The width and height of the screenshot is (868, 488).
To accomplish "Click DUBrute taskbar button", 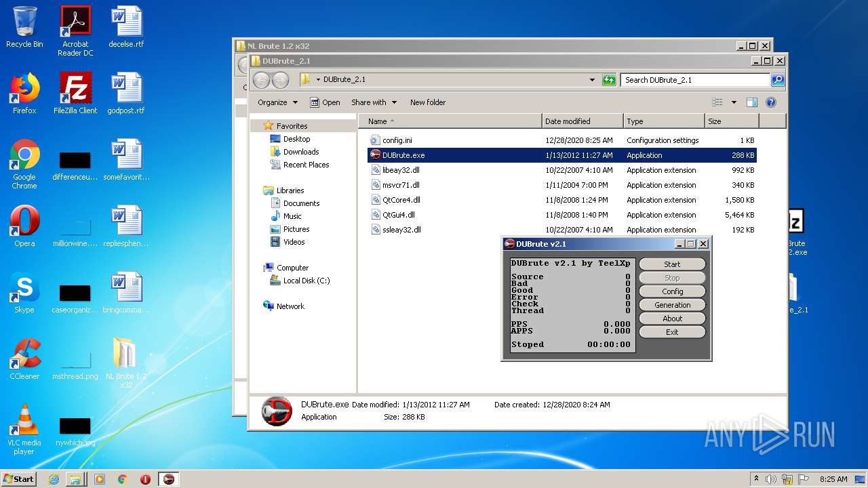I will [168, 479].
